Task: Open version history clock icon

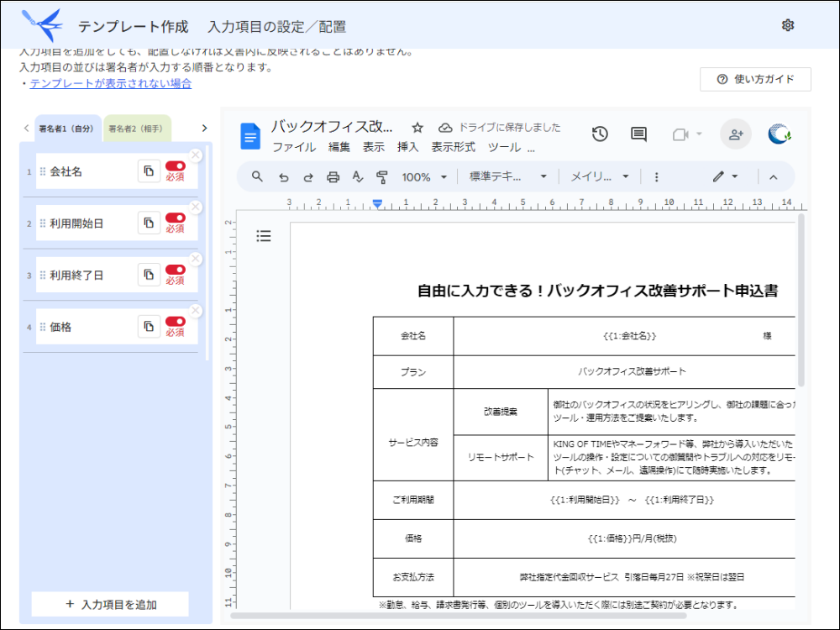Action: tap(600, 134)
